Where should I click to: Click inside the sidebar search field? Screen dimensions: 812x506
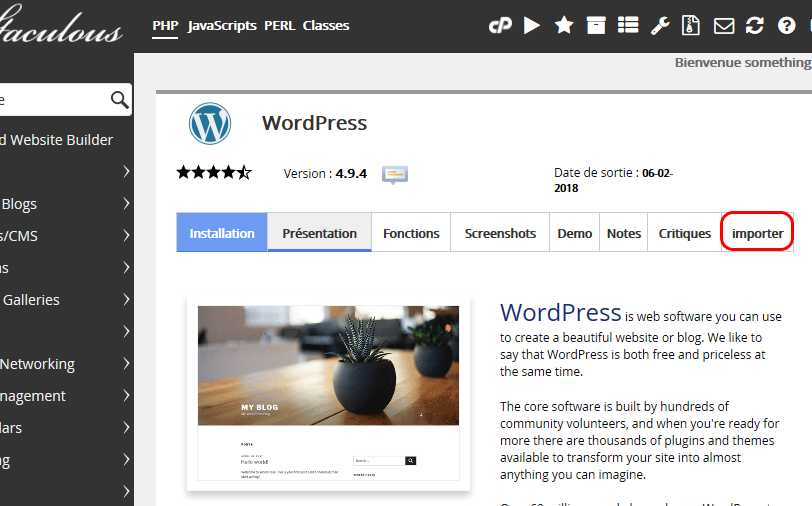[x=65, y=99]
